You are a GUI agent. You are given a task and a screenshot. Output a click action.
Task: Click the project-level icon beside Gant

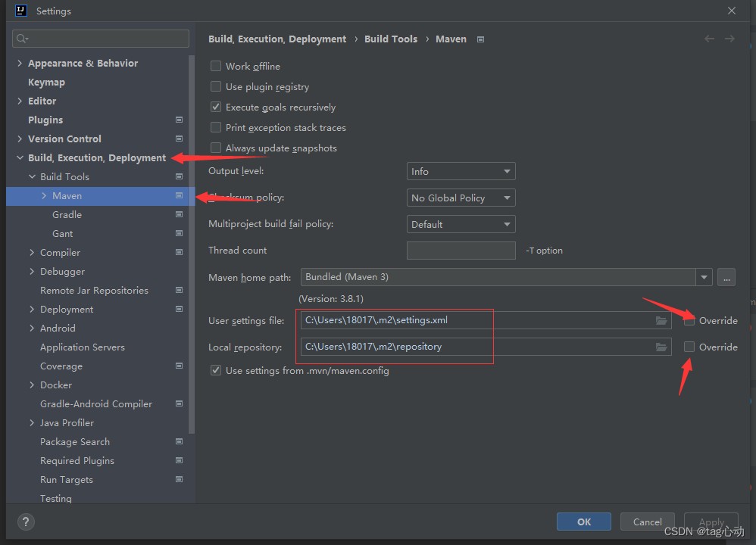tap(179, 233)
